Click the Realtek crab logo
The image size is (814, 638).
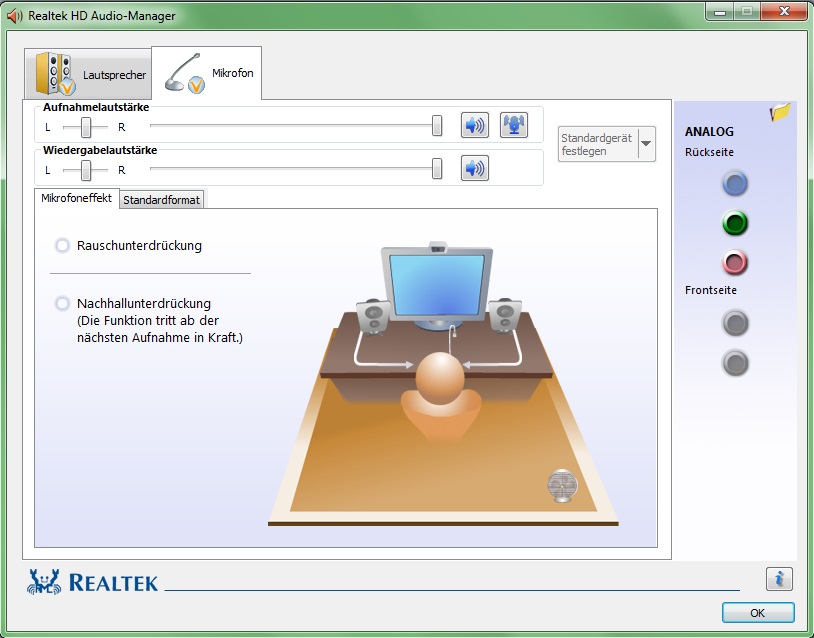pyautogui.click(x=44, y=581)
